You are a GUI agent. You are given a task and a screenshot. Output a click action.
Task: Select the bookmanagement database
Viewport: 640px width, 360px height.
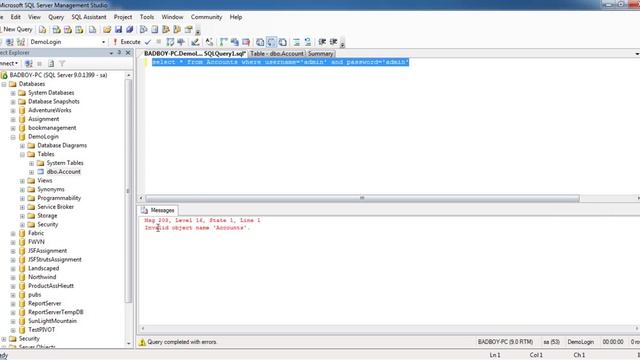tap(52, 128)
